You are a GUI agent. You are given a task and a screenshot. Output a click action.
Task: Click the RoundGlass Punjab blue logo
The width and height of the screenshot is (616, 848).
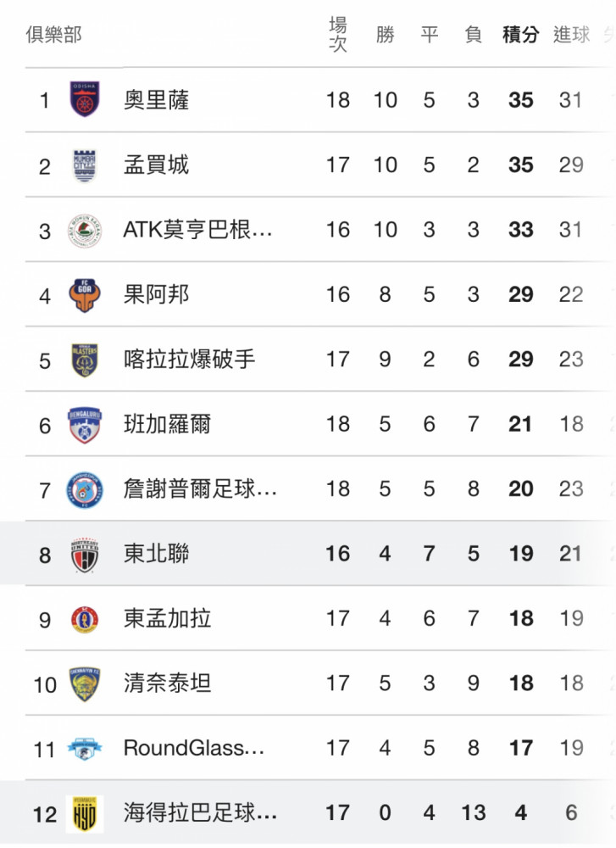85,749
